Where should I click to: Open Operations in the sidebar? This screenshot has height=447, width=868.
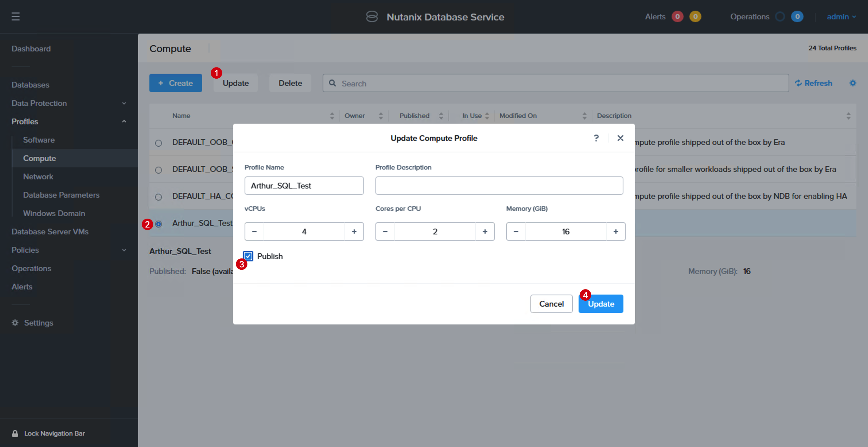pyautogui.click(x=31, y=269)
